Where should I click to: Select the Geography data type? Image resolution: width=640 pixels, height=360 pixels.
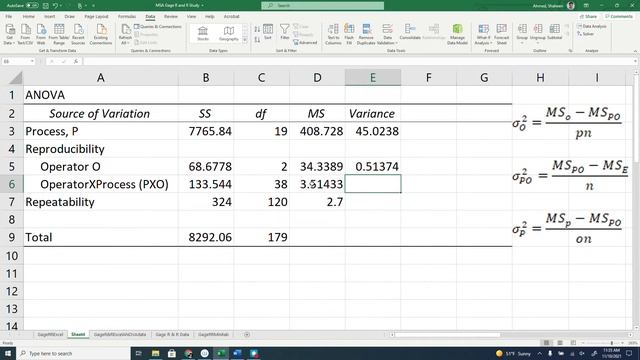pos(229,33)
